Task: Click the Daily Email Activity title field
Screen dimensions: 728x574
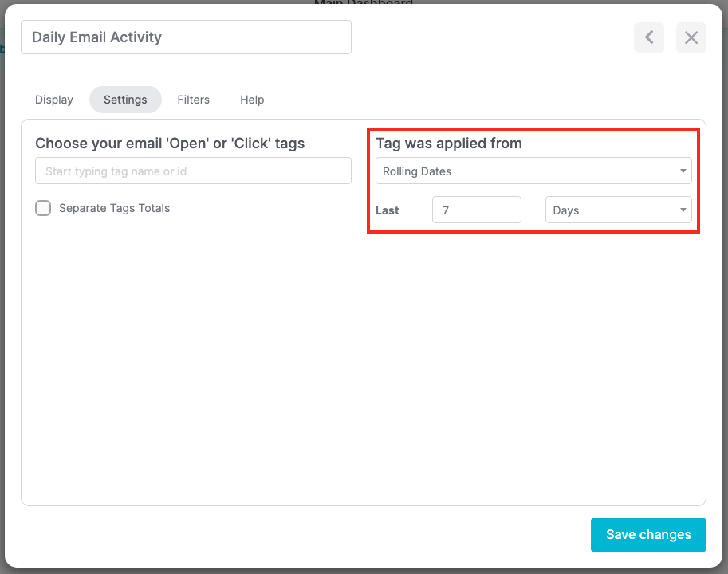Action: pyautogui.click(x=185, y=37)
